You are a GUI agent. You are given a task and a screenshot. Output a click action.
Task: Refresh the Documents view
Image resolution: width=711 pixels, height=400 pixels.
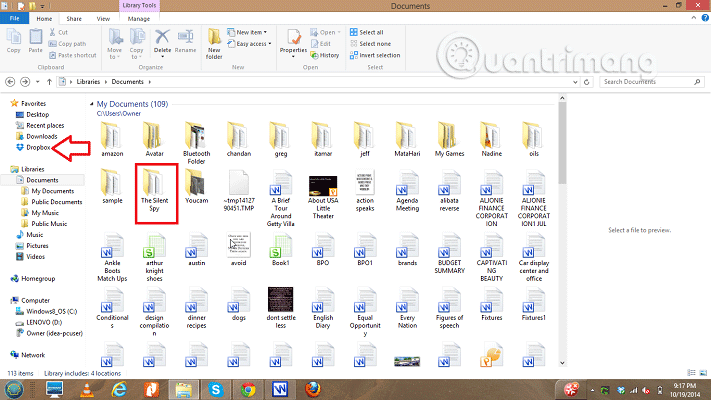coord(586,82)
